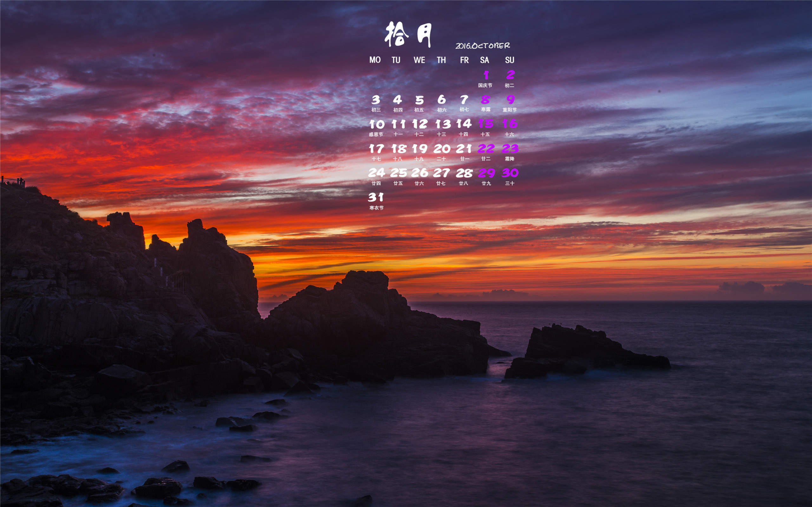The height and width of the screenshot is (507, 812).
Task: Select date 15 labeled 十五
Action: pos(486,128)
